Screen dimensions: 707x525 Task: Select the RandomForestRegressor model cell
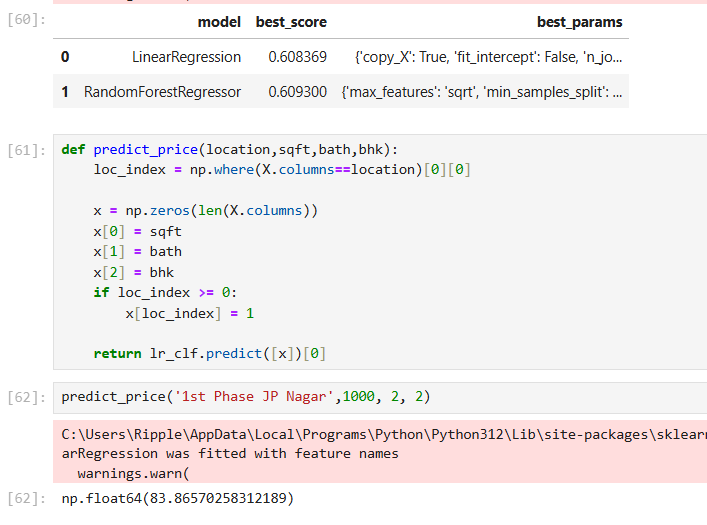coord(162,92)
